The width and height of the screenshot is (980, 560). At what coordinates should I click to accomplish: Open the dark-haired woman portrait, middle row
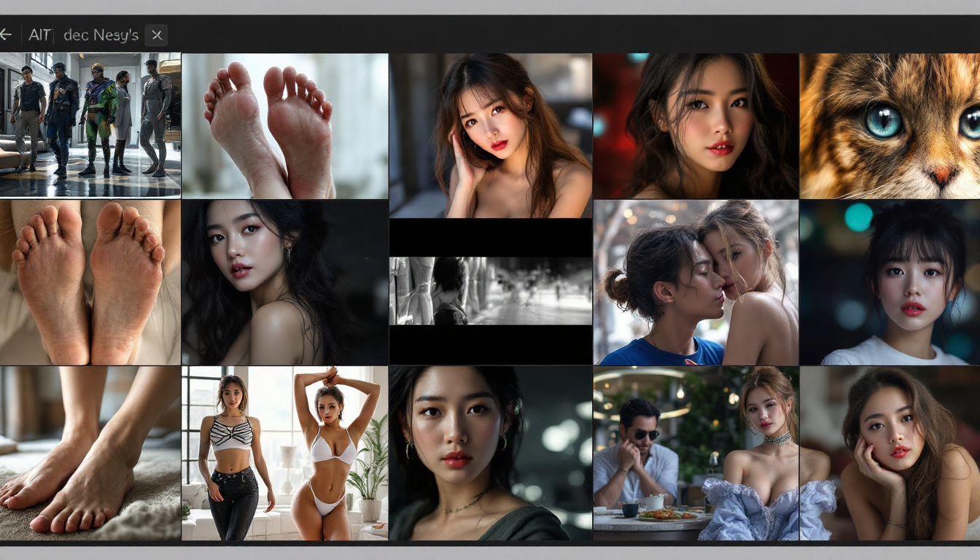(x=284, y=284)
